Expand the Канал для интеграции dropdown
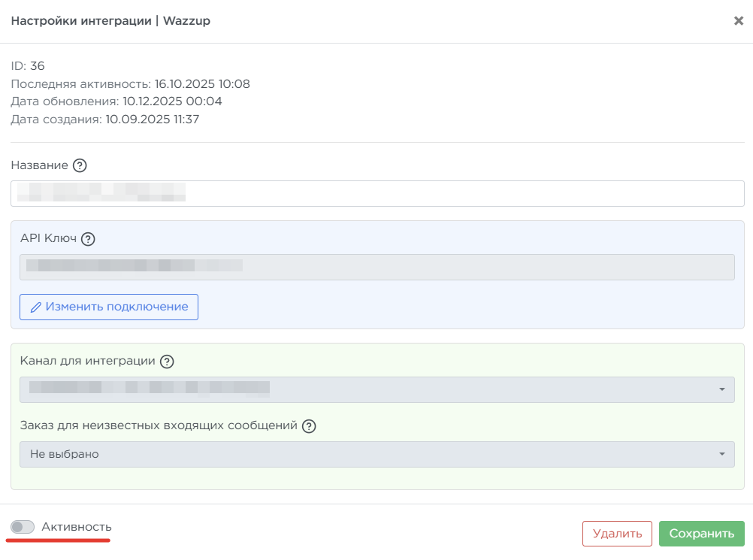753x560 pixels. tap(376, 389)
